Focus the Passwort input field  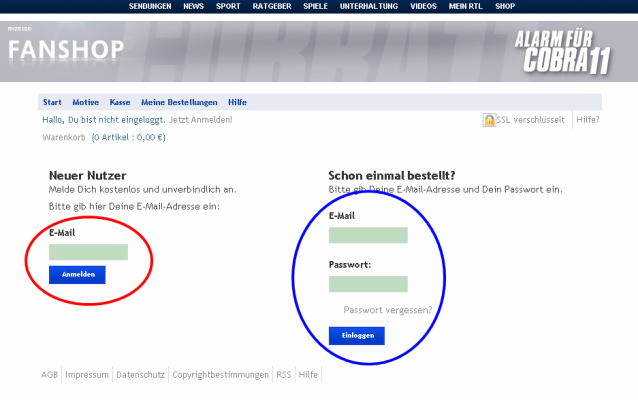tap(368, 284)
